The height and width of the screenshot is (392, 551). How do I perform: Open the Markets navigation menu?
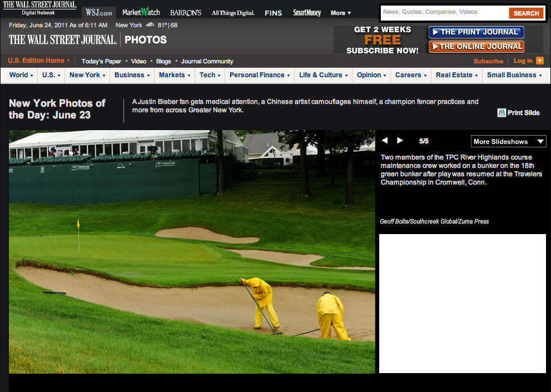click(175, 75)
